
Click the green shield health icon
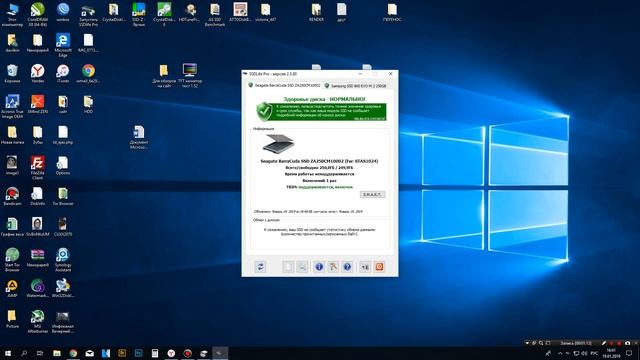click(x=264, y=111)
